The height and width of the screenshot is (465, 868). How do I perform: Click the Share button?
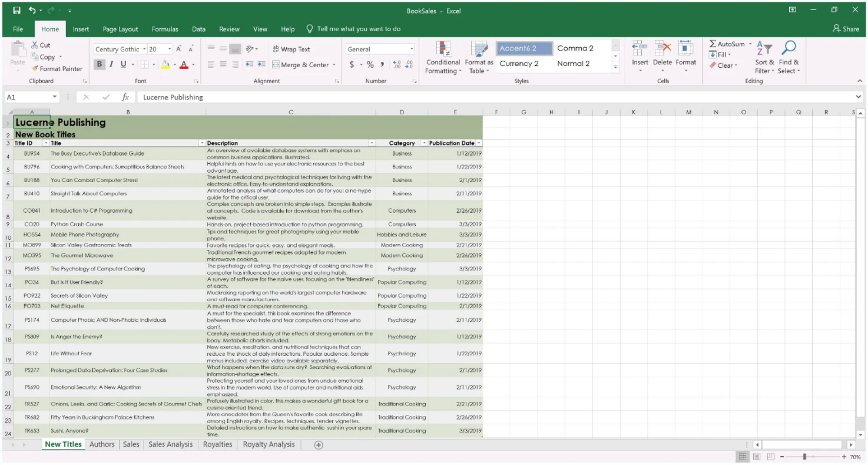(846, 29)
